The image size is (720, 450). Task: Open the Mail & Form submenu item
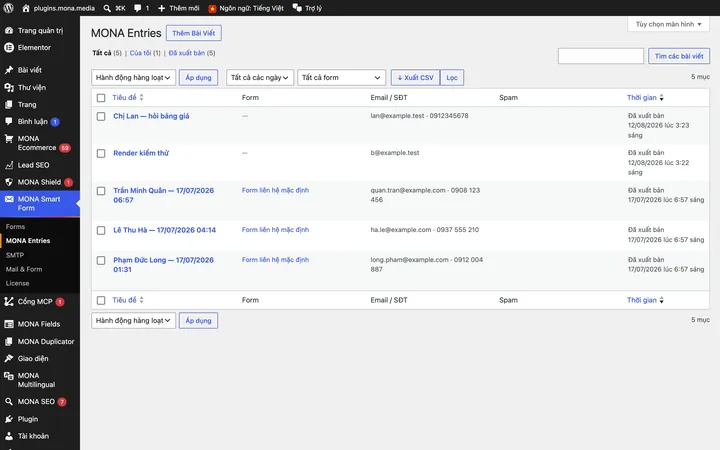[x=24, y=269]
